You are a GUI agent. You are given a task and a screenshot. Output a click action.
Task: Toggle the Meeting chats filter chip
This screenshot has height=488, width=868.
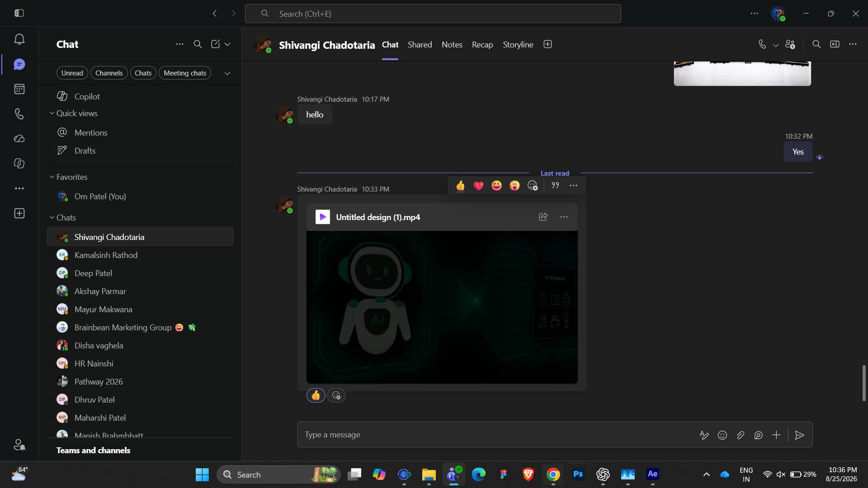pos(185,73)
